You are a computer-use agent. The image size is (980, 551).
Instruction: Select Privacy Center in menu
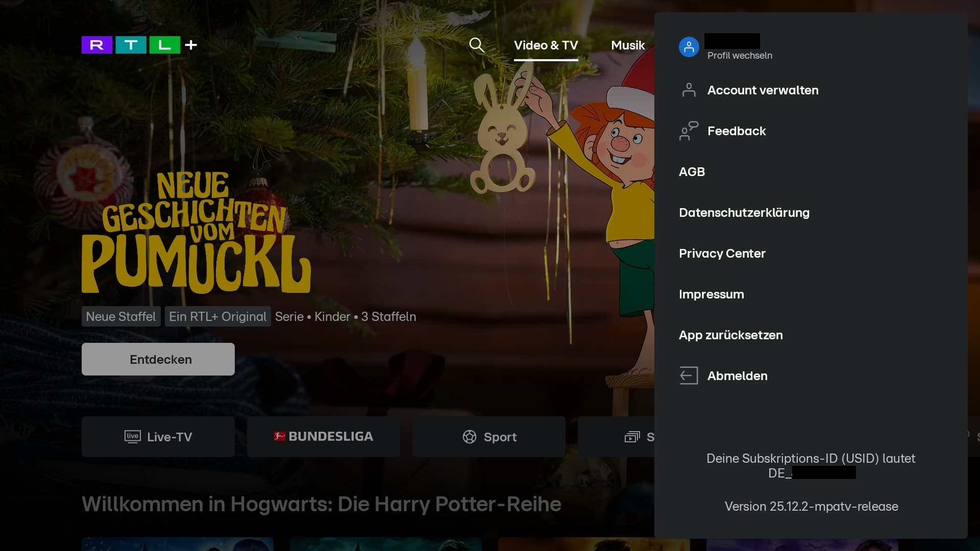pos(722,254)
